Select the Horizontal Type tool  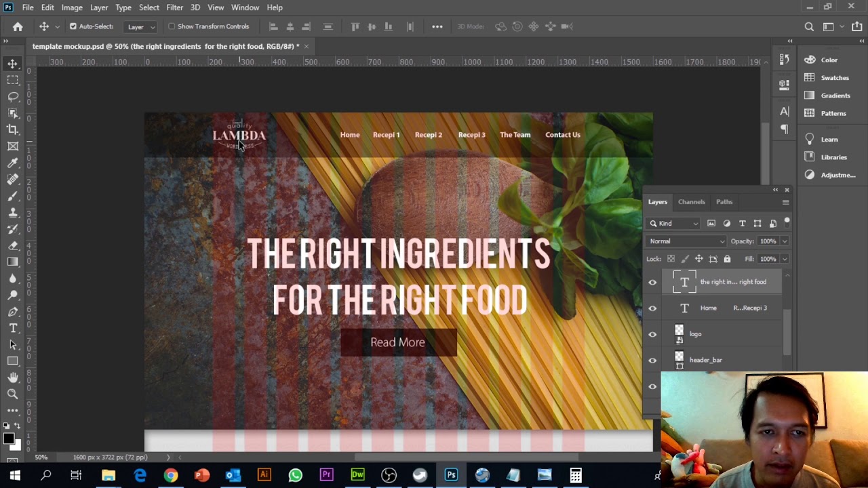tap(13, 328)
